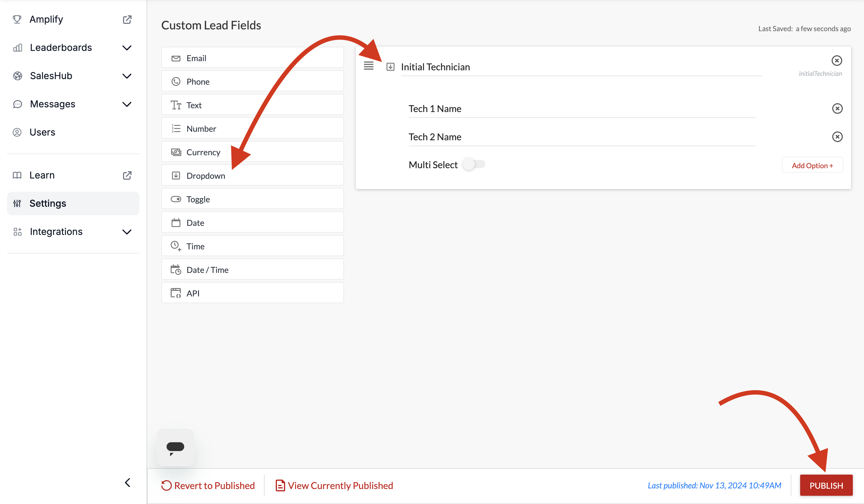Edit the Tech 1 Name option field
The height and width of the screenshot is (504, 864).
click(582, 109)
